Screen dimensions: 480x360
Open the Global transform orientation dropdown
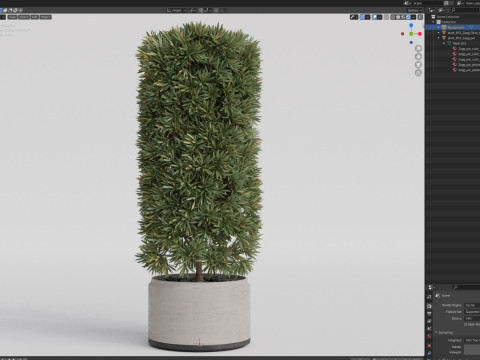(x=177, y=10)
